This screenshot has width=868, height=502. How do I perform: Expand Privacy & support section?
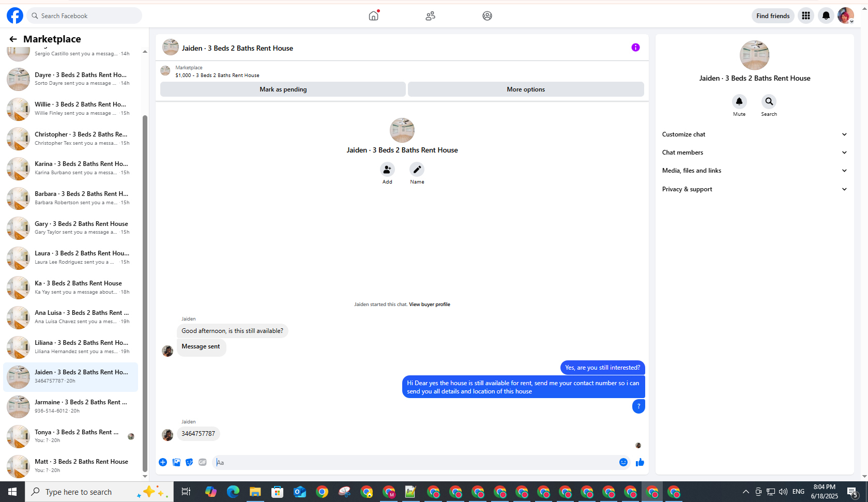[x=754, y=189]
